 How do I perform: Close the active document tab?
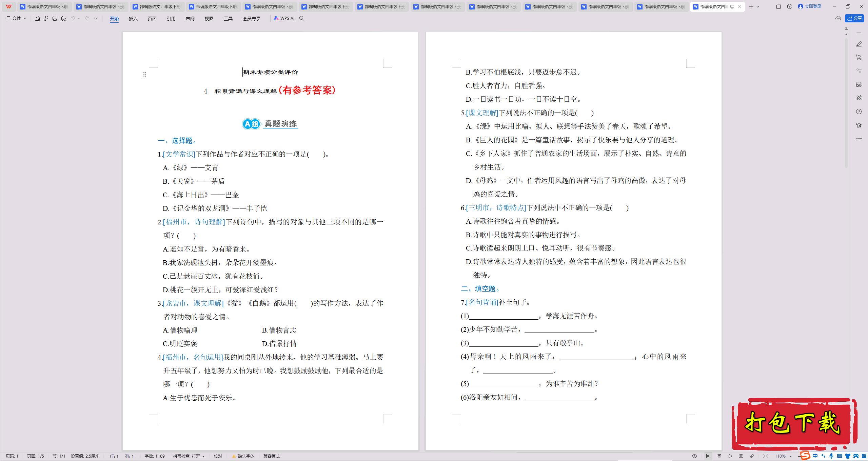pos(739,7)
